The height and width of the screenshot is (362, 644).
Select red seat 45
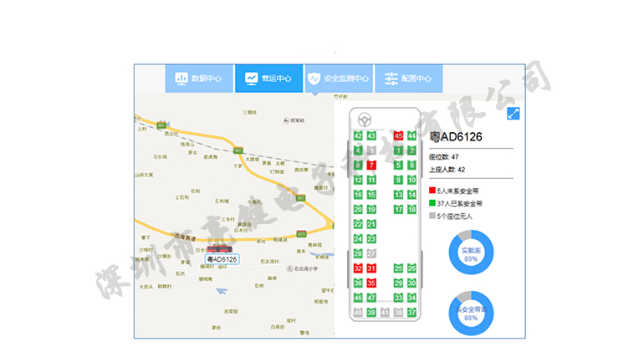click(398, 135)
